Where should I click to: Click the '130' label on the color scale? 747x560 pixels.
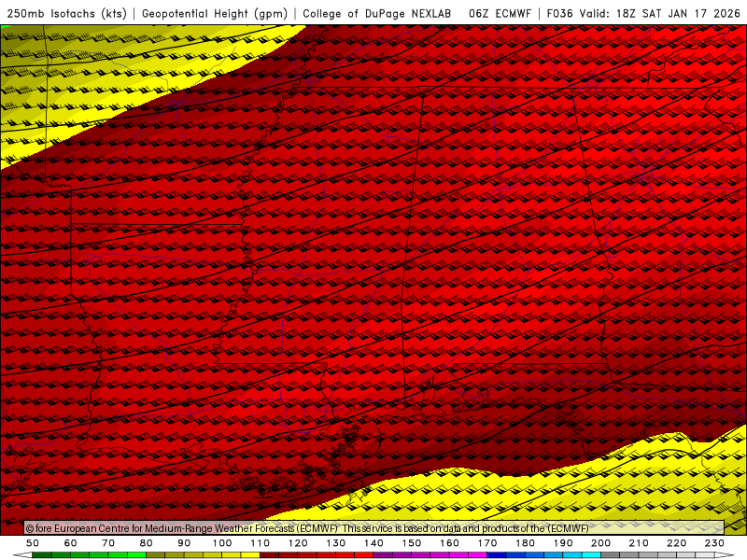pyautogui.click(x=336, y=543)
